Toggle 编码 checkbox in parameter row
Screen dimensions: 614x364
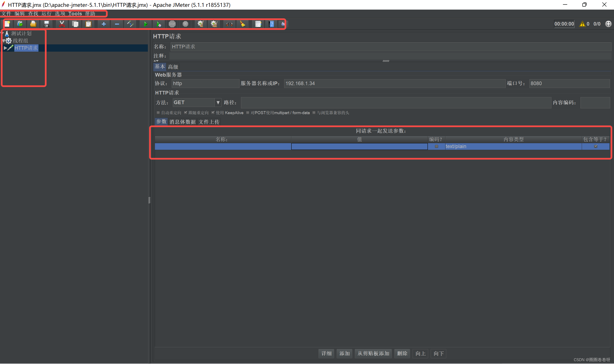coord(436,146)
